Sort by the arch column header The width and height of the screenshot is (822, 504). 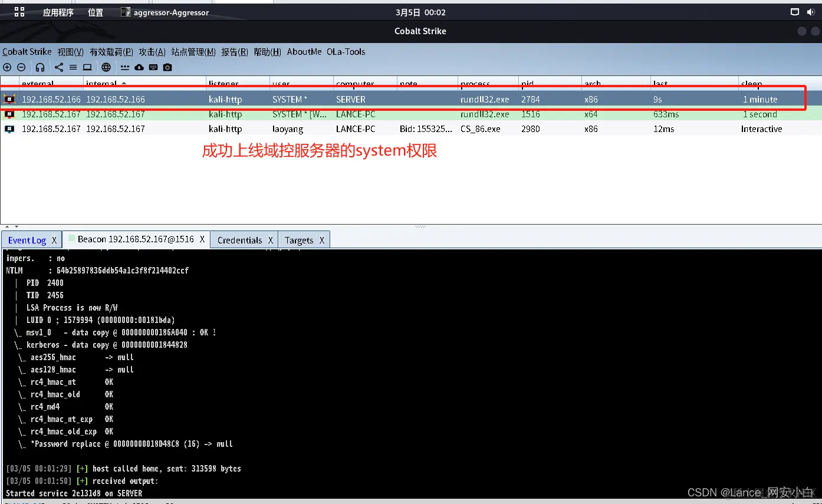pos(616,83)
